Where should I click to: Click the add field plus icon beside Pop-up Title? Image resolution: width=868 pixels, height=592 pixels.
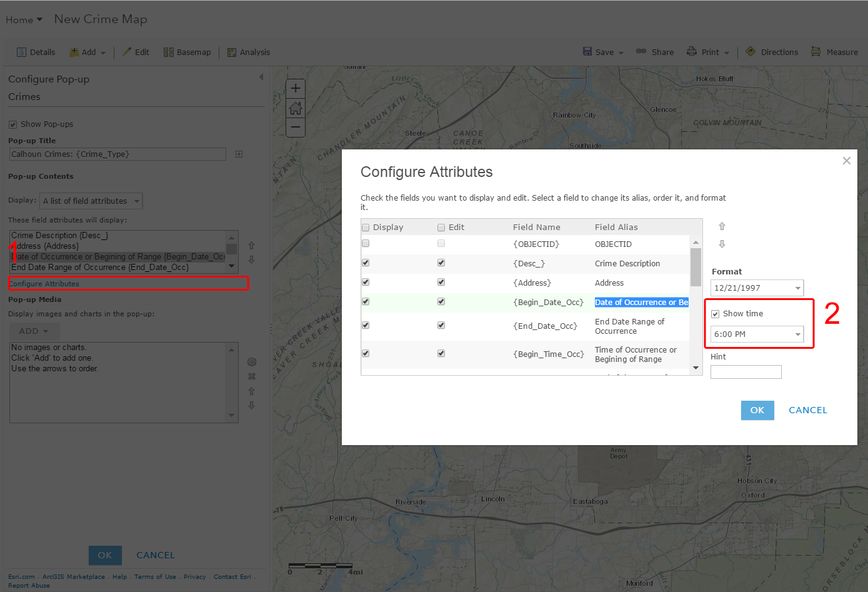(x=239, y=154)
